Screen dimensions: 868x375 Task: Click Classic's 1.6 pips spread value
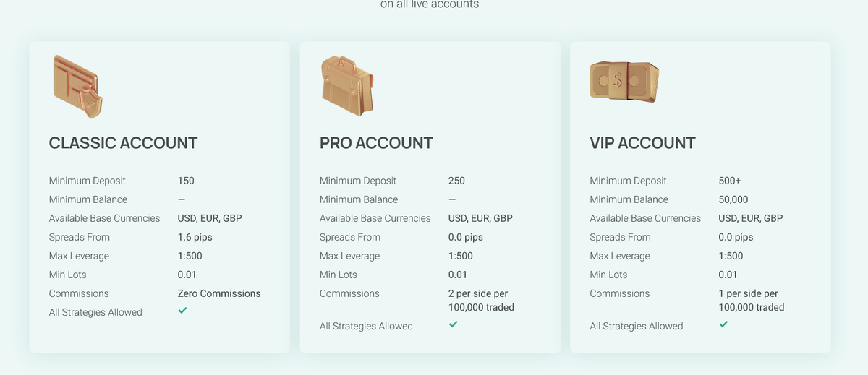195,237
